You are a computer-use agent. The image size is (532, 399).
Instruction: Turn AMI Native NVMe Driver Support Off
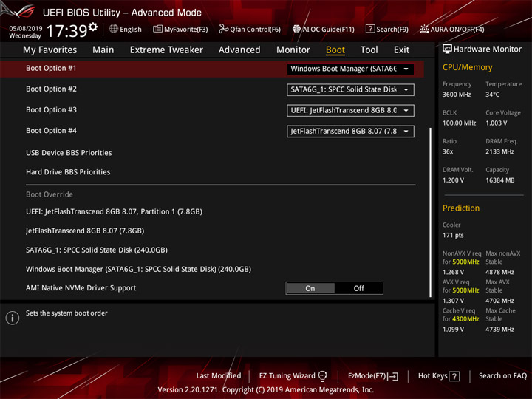(358, 288)
